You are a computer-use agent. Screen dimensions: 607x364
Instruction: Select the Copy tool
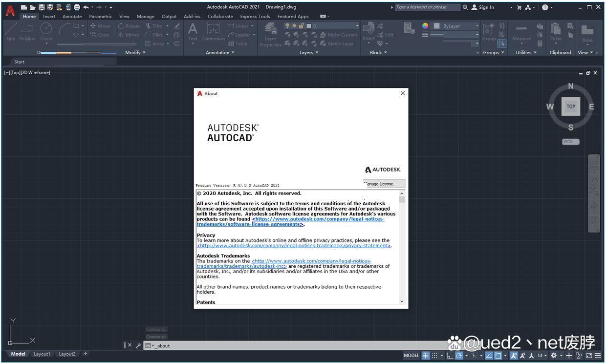(x=100, y=35)
